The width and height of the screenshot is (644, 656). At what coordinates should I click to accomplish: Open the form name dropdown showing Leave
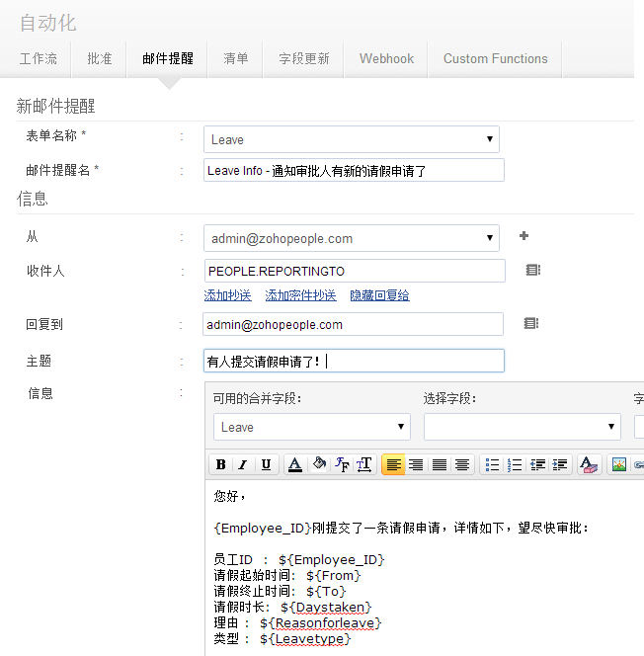(351, 139)
